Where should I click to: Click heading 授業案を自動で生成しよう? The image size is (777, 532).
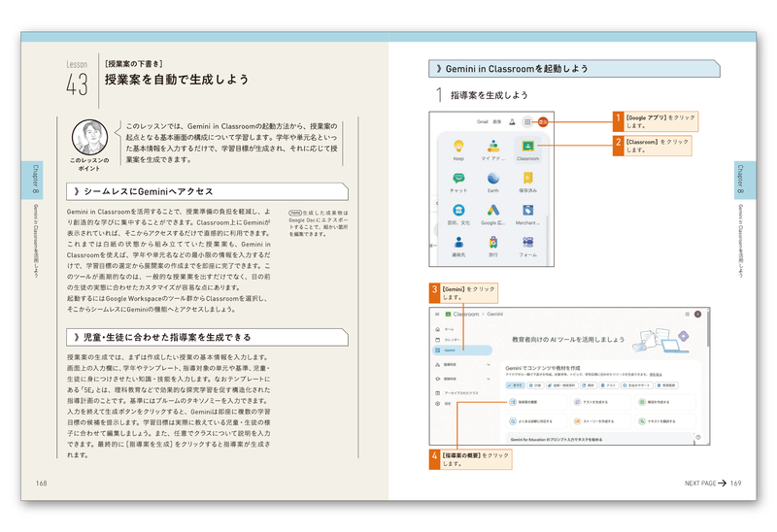pyautogui.click(x=177, y=80)
